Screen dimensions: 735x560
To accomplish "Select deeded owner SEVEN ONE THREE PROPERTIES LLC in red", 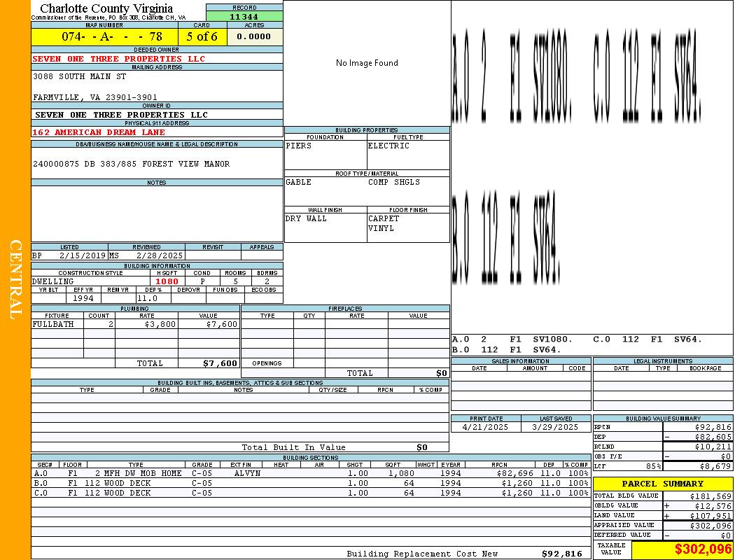I will (118, 59).
